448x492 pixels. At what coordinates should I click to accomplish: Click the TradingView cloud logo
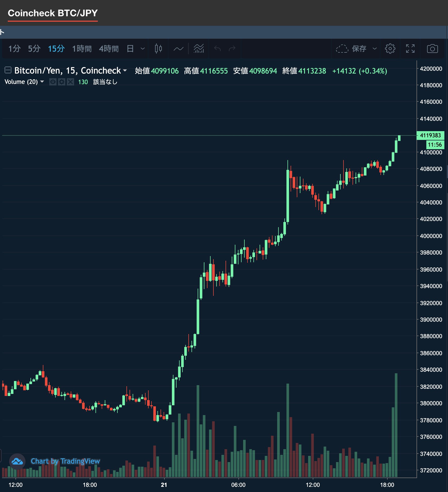point(17,461)
